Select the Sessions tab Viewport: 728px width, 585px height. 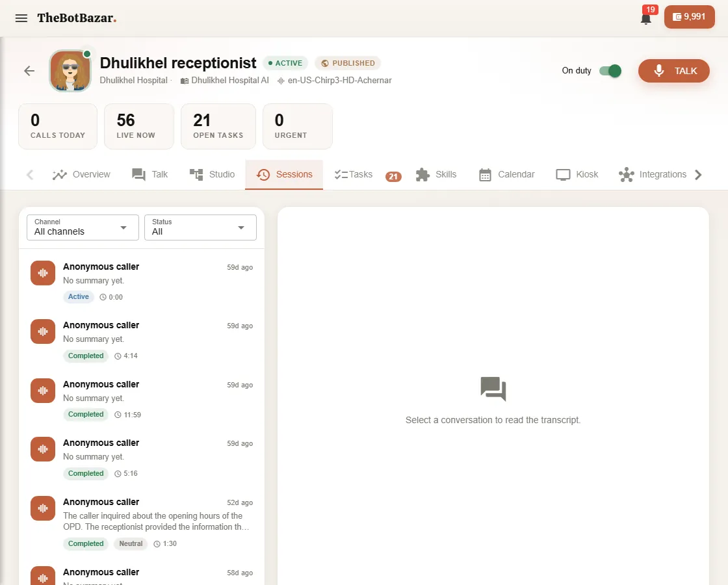pyautogui.click(x=284, y=175)
